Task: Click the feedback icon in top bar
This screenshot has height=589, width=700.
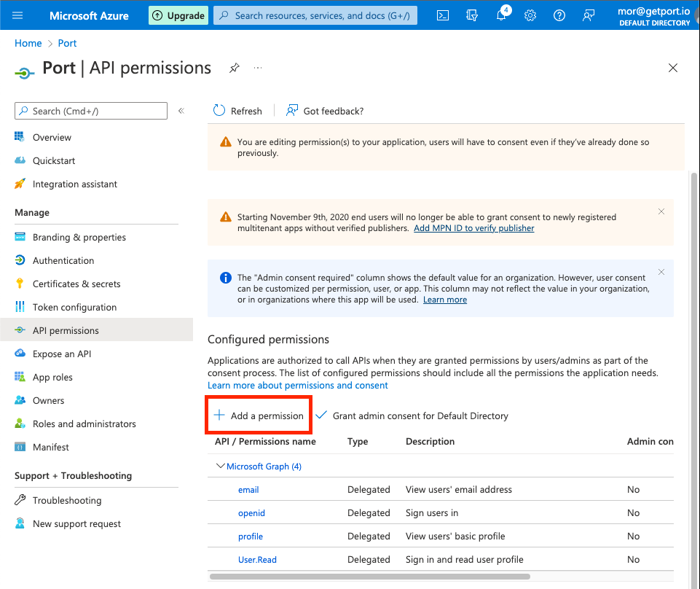Action: pos(589,15)
